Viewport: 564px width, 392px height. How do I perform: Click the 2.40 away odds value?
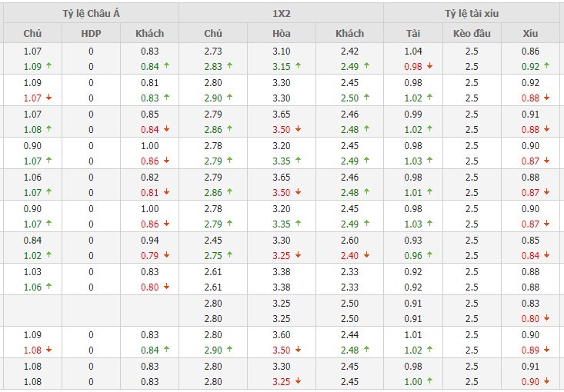coord(349,256)
